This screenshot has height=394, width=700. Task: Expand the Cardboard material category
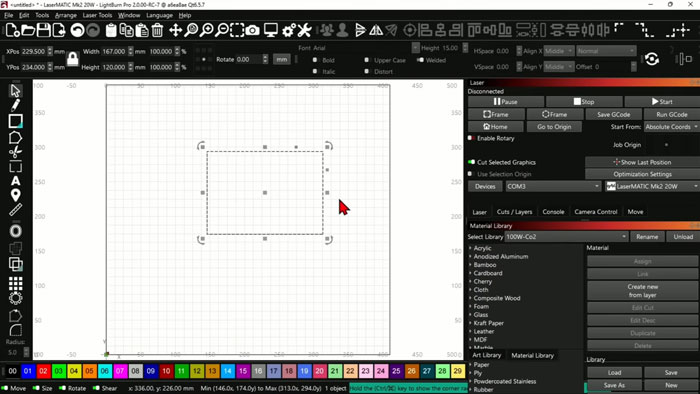(471, 273)
